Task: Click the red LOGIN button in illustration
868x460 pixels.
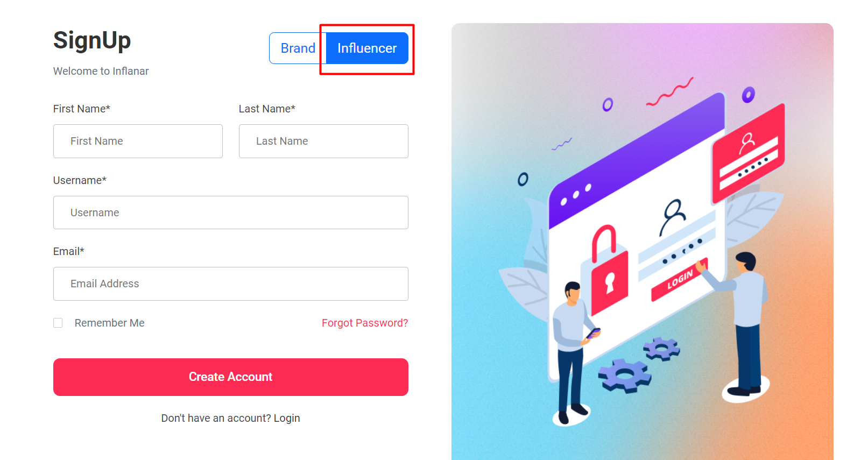Action: coord(679,280)
